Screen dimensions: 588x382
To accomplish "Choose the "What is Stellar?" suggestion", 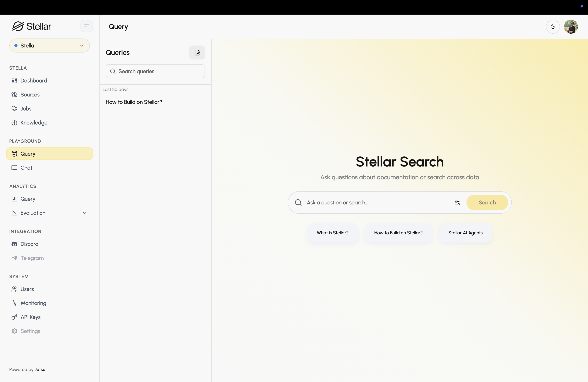I will coord(332,233).
